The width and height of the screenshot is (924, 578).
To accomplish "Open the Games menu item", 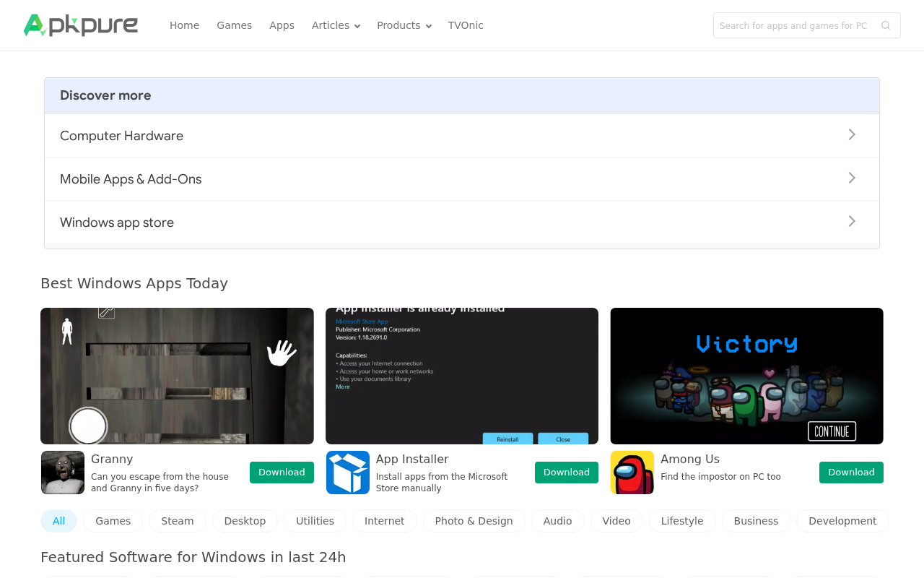I will [x=234, y=25].
